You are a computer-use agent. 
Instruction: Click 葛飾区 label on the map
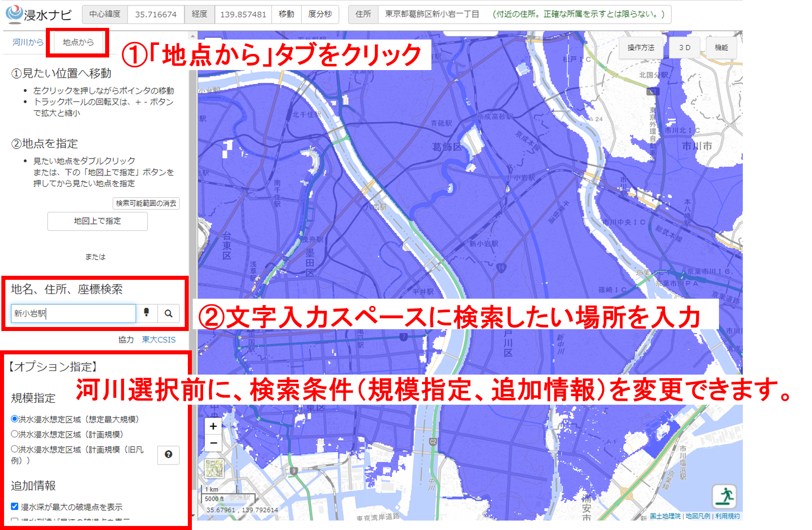point(447,147)
